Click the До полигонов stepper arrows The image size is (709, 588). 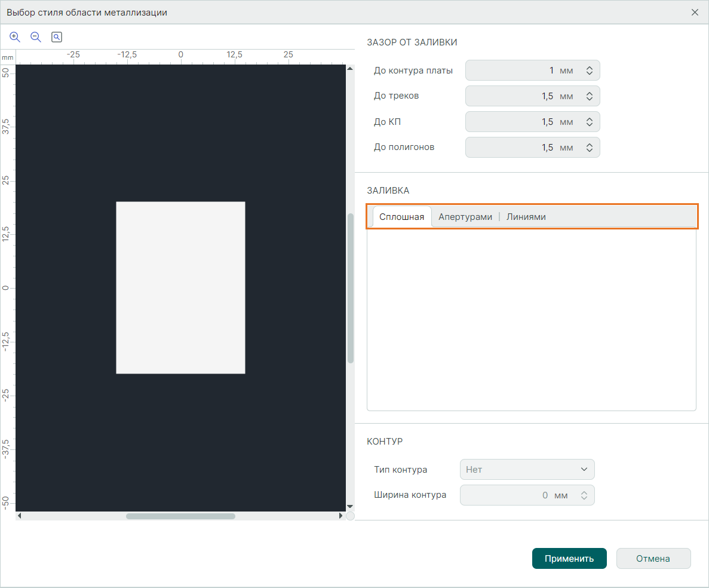[589, 148]
